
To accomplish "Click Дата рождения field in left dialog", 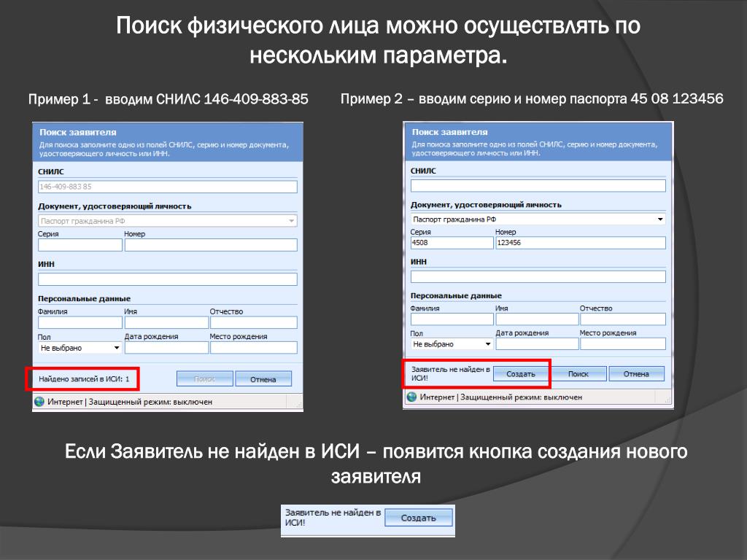I will [x=166, y=348].
